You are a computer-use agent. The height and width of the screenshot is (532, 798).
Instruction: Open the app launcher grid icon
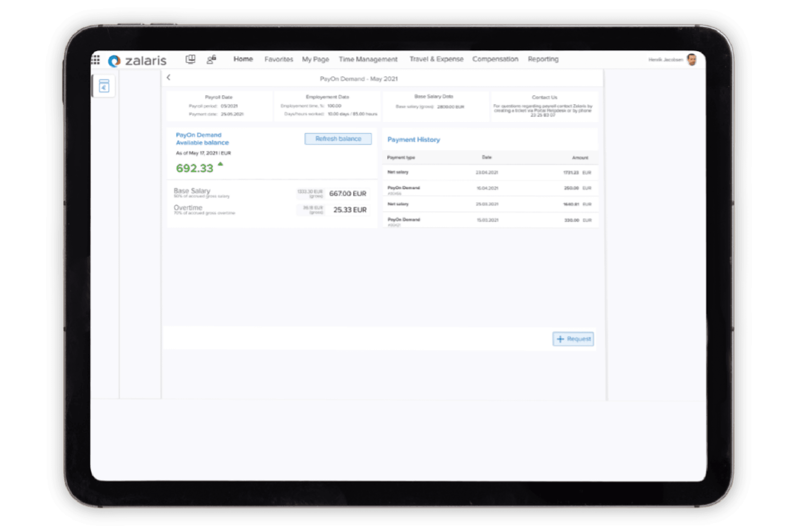click(96, 60)
